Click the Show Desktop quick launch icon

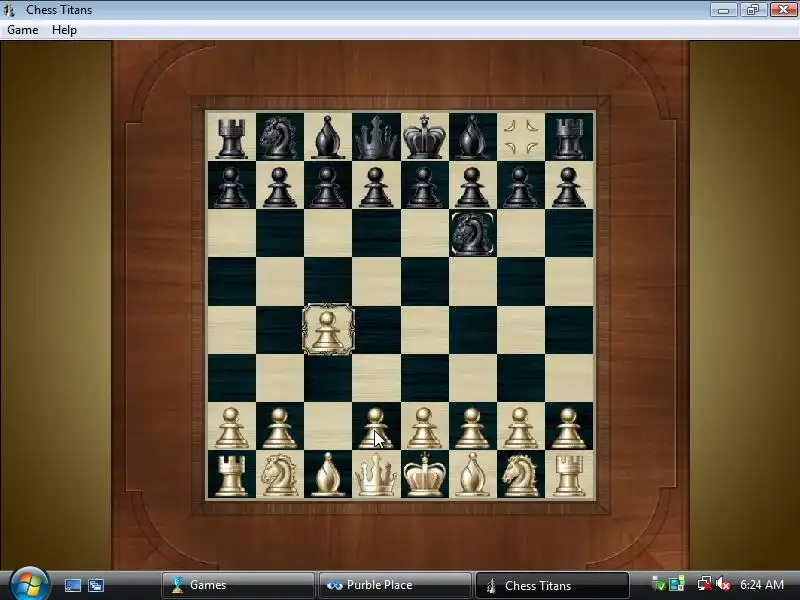(73, 585)
